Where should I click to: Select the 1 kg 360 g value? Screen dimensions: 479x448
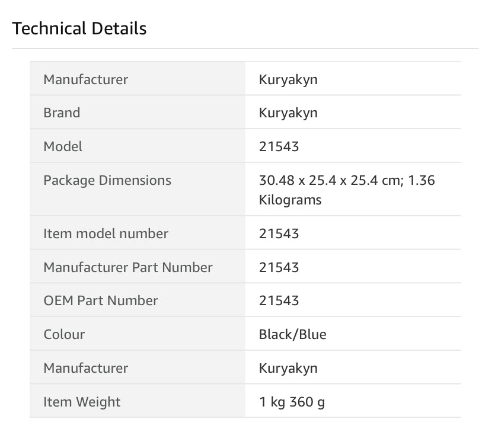pos(292,402)
